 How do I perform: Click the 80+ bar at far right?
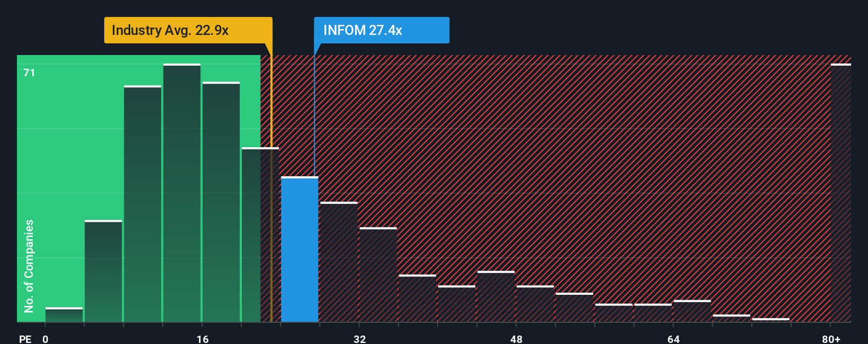tap(841, 193)
